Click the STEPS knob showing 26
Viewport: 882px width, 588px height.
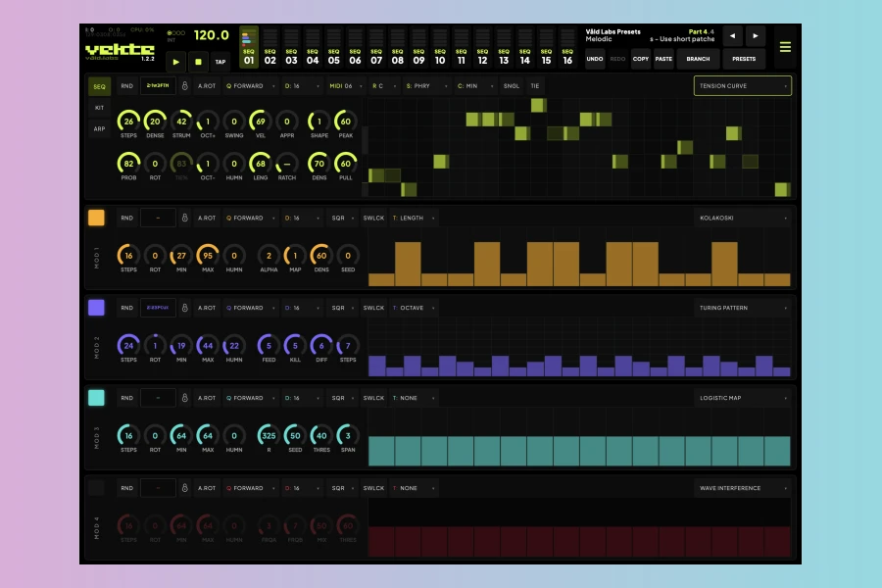[x=128, y=122]
